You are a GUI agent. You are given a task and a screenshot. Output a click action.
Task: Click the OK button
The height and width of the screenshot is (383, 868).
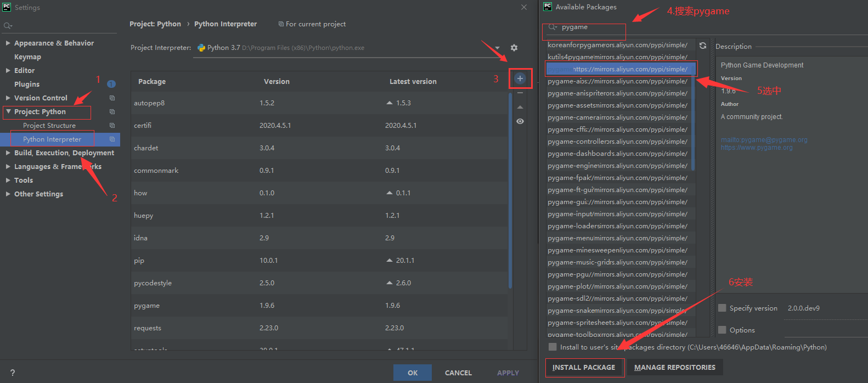tap(413, 373)
